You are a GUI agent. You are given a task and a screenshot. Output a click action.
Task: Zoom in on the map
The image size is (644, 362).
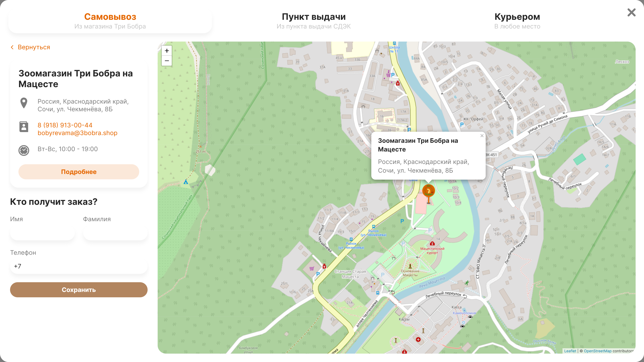coord(167,51)
